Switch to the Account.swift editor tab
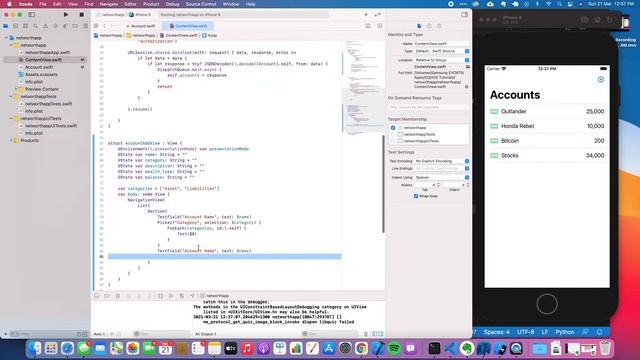The width and height of the screenshot is (640, 360). coord(140,26)
